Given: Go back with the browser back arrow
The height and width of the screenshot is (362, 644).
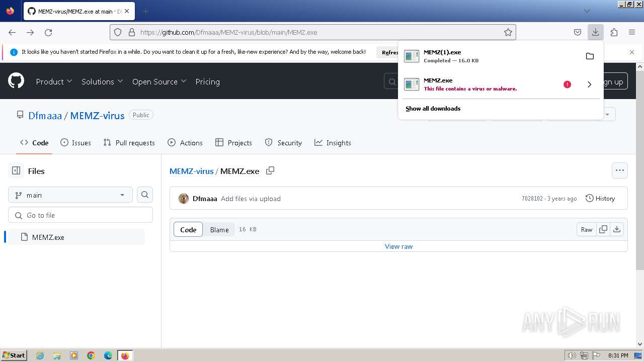Looking at the screenshot, I should click(x=12, y=32).
